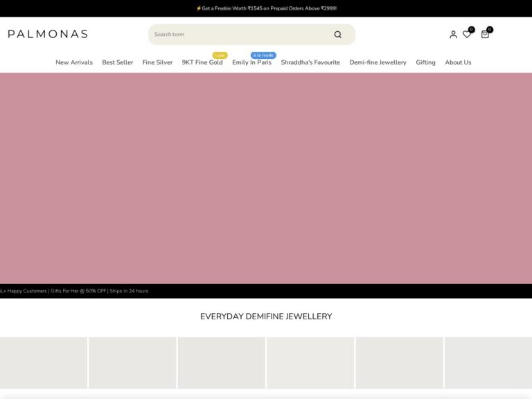The height and width of the screenshot is (399, 532).
Task: Open the user account icon
Action: [453, 35]
